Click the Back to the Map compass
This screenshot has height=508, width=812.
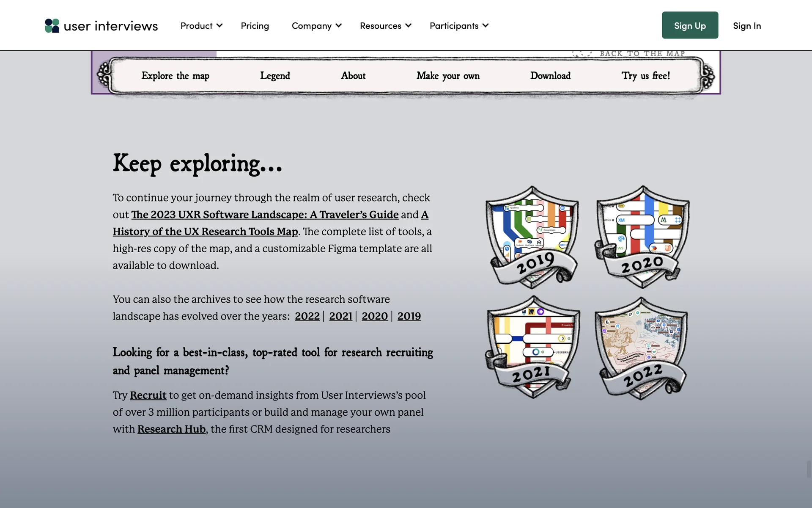click(x=582, y=53)
